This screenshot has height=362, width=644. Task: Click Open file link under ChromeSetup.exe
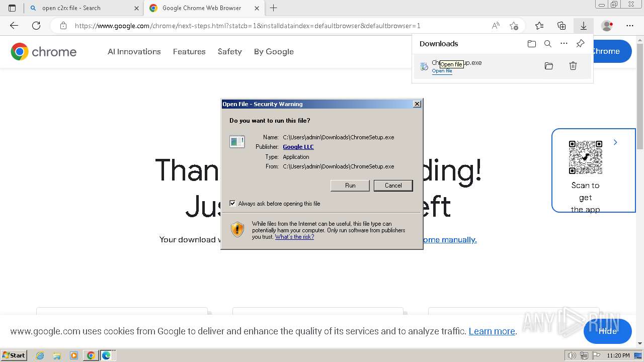(x=442, y=71)
